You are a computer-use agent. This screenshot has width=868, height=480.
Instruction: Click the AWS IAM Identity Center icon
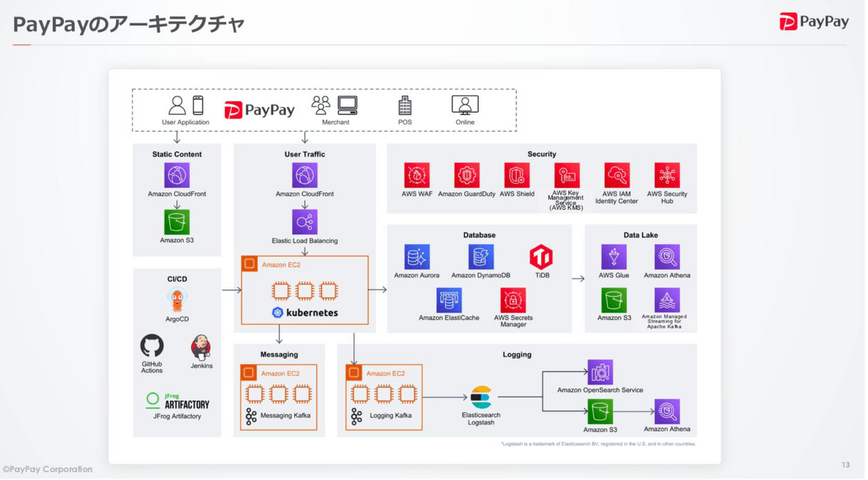[x=616, y=175]
